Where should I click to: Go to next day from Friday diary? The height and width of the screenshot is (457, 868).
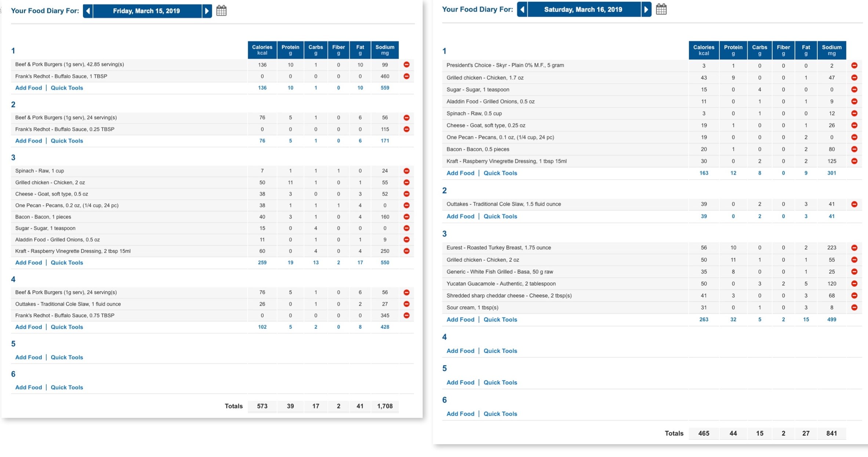tap(207, 11)
